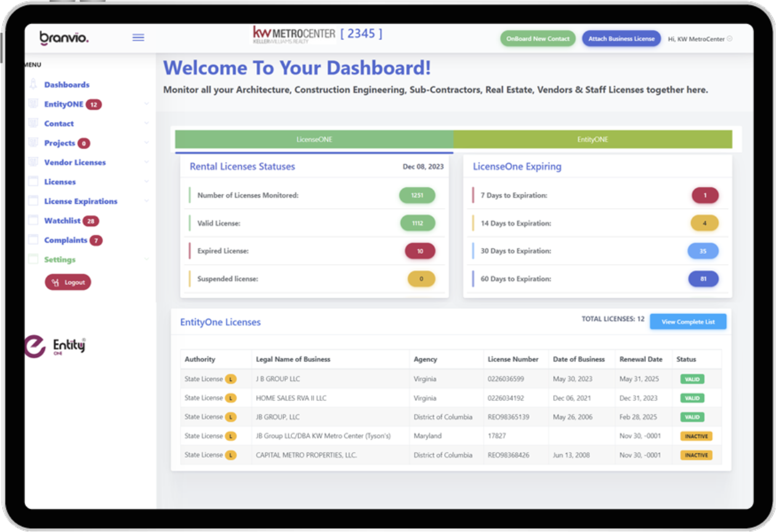Select the Watchlist icon in the menu
This screenshot has height=532, width=776.
click(x=33, y=220)
